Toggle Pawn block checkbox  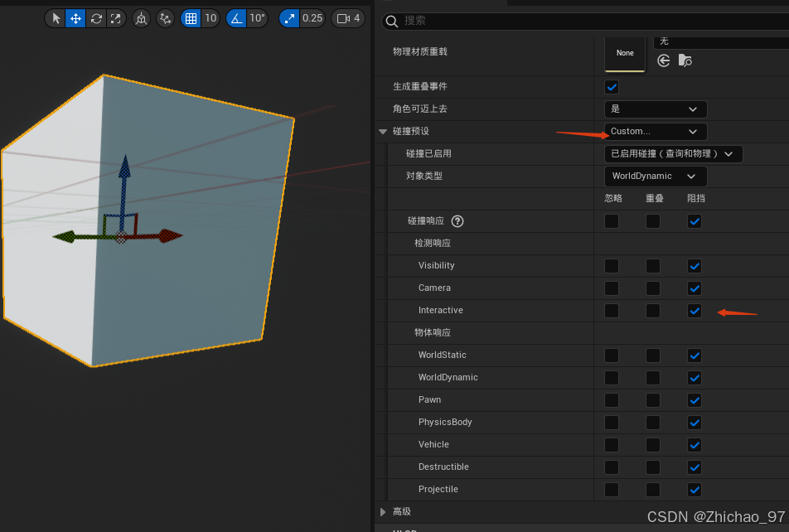695,400
